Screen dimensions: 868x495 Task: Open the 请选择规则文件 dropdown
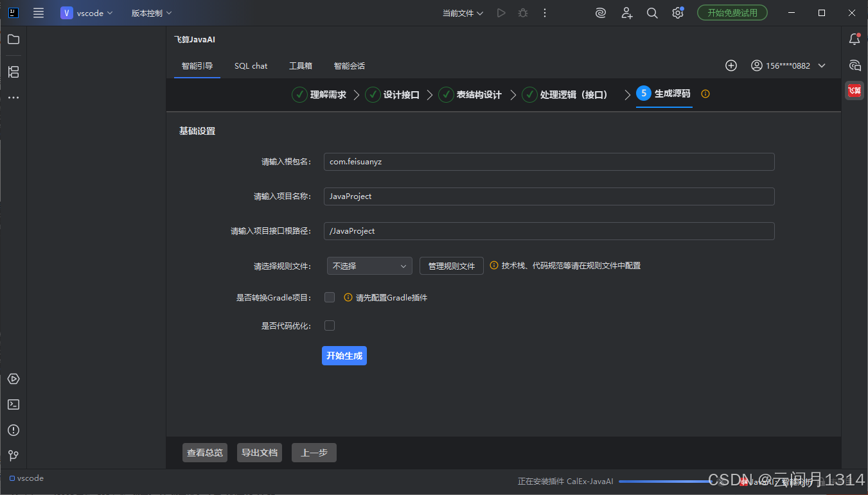click(369, 266)
